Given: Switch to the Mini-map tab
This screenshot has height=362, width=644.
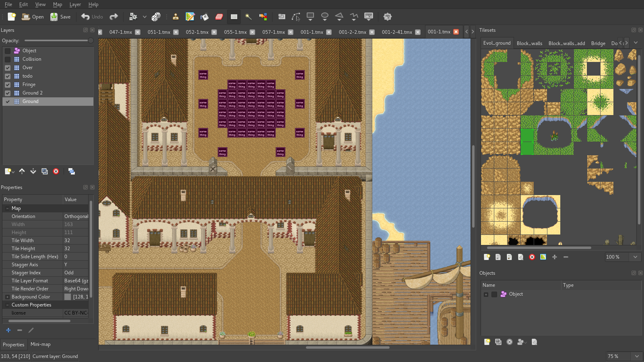Looking at the screenshot, I should point(40,344).
